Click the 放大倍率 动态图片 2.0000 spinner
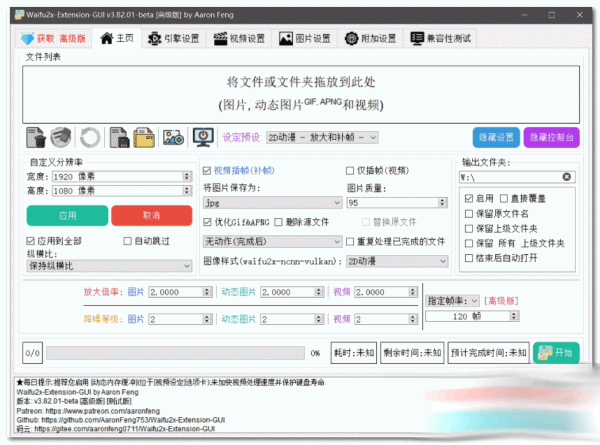This screenshot has height=445, width=600. pos(292,292)
